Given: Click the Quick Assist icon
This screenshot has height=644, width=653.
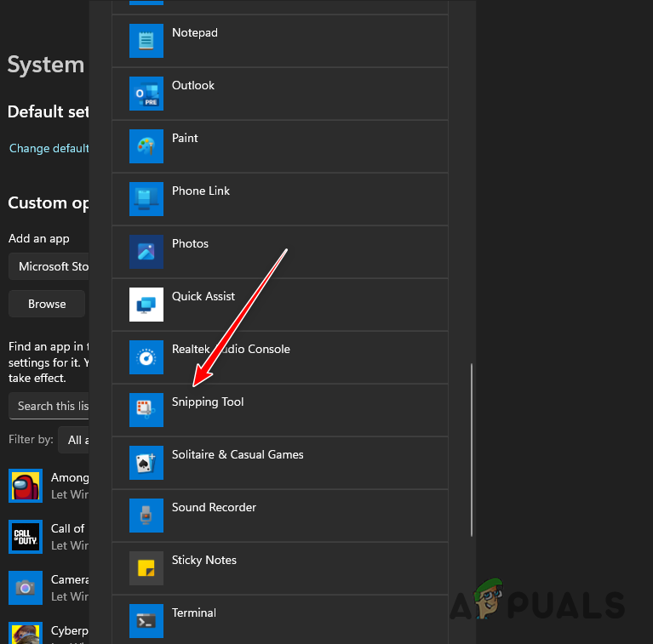Looking at the screenshot, I should [146, 305].
